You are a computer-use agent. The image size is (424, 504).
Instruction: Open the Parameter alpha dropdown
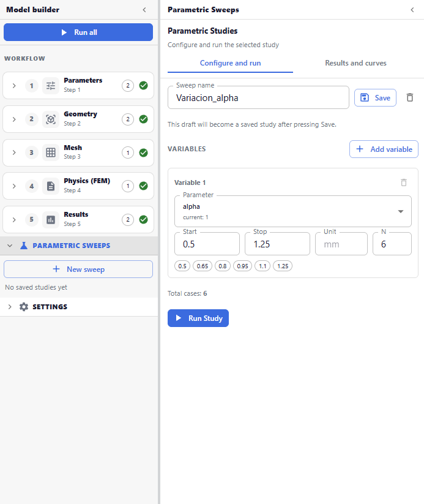coord(293,211)
